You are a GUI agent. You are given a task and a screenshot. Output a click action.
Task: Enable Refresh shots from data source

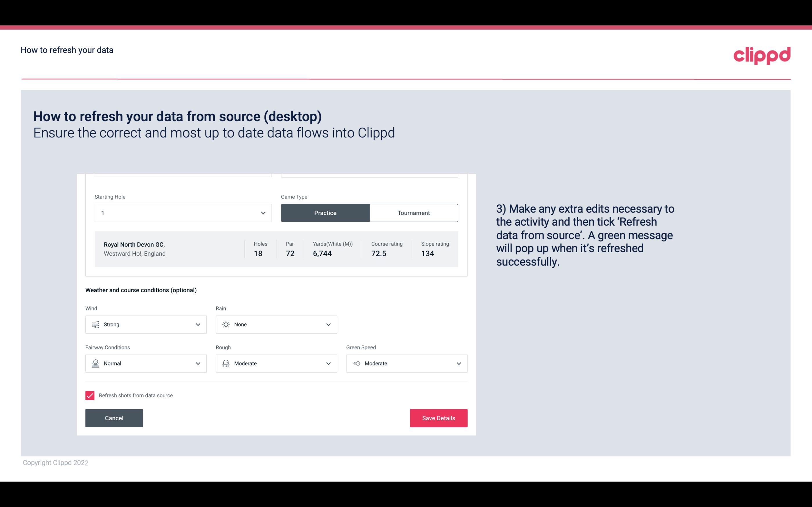90,395
